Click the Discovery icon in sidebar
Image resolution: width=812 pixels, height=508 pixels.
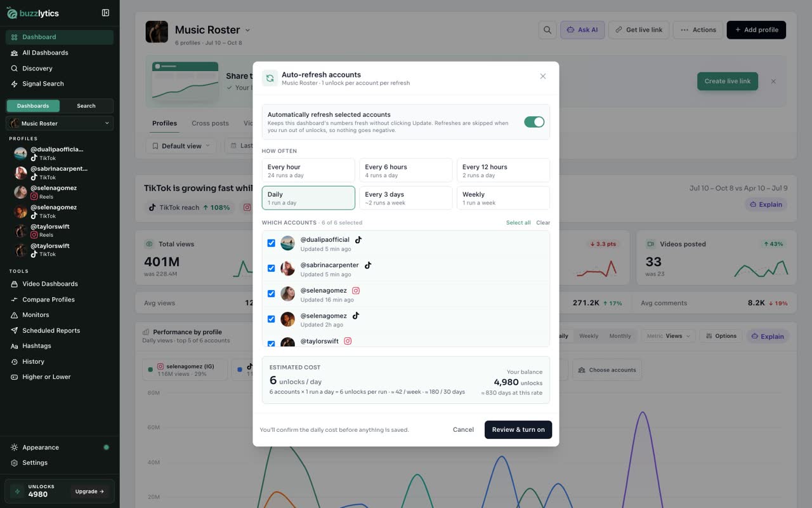tap(14, 68)
